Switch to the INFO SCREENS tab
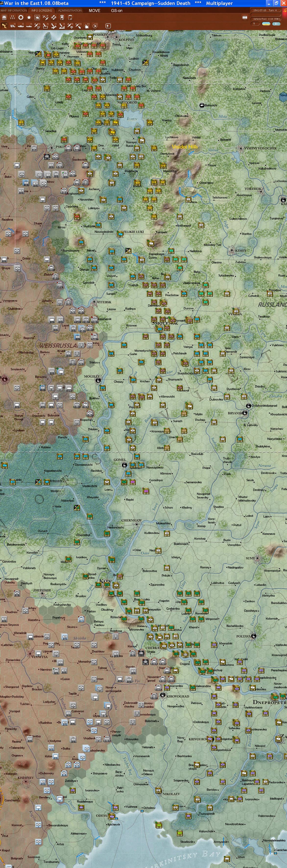Viewport: 287px width, 868px height. pos(42,11)
